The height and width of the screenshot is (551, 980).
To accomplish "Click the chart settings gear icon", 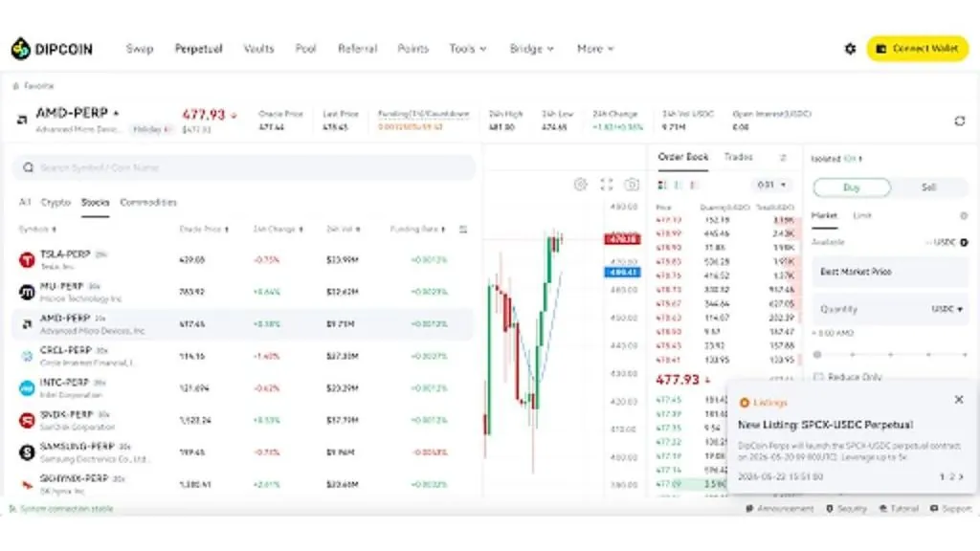I will (581, 185).
